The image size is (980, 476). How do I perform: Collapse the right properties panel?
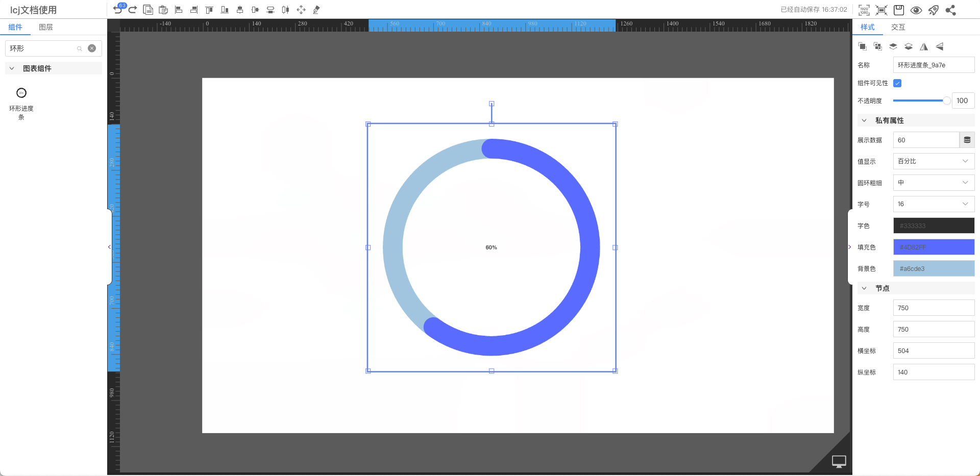pos(850,247)
